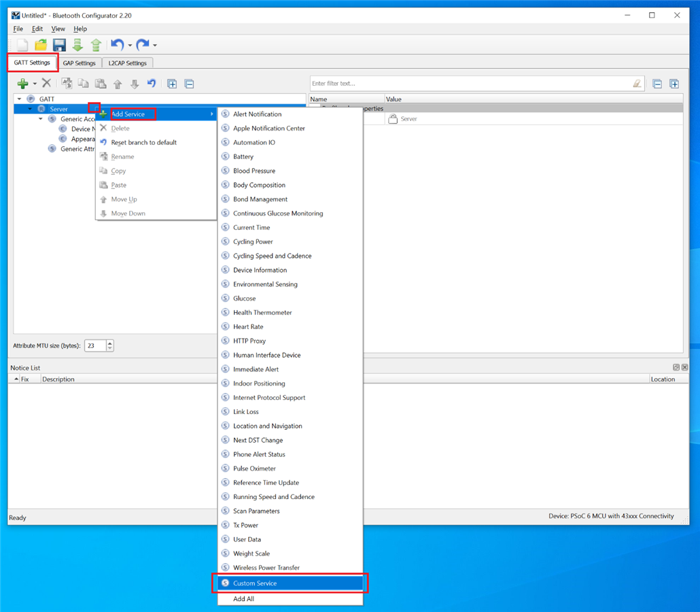Pick Environmental Sensing service
700x612 pixels.
(290, 284)
